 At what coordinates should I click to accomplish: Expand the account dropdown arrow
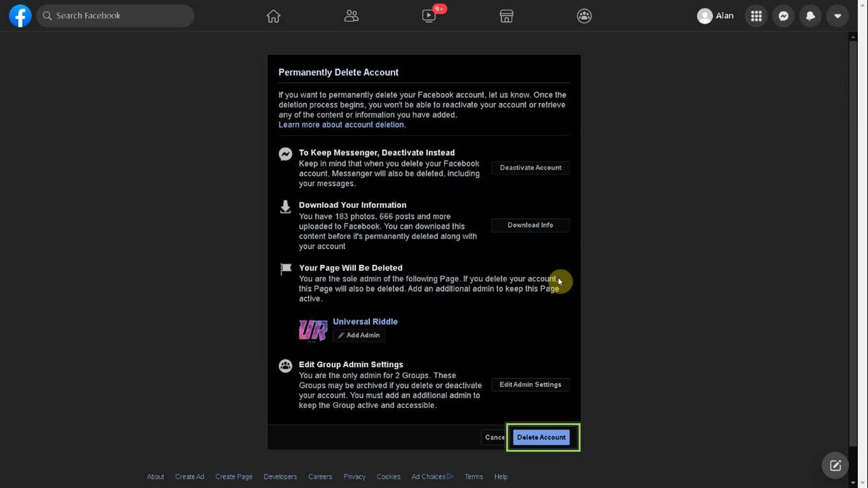pyautogui.click(x=837, y=16)
